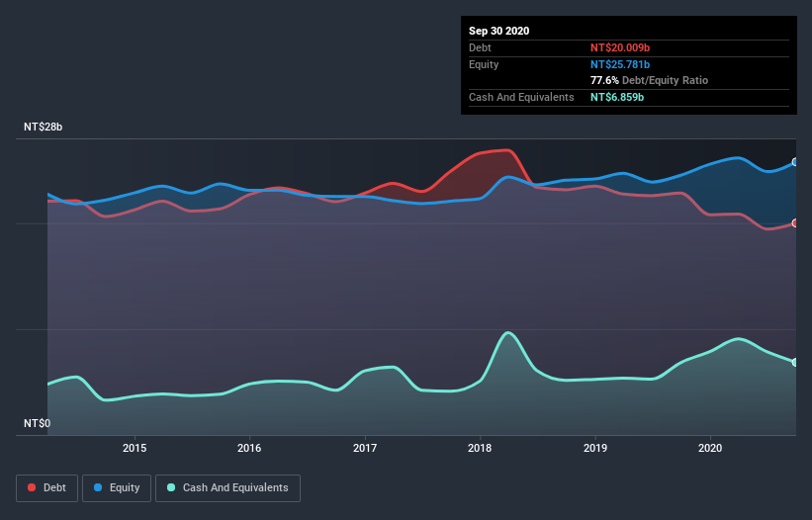This screenshot has width=812, height=520.
Task: Click the blue Equity legend dot
Action: tap(98, 487)
